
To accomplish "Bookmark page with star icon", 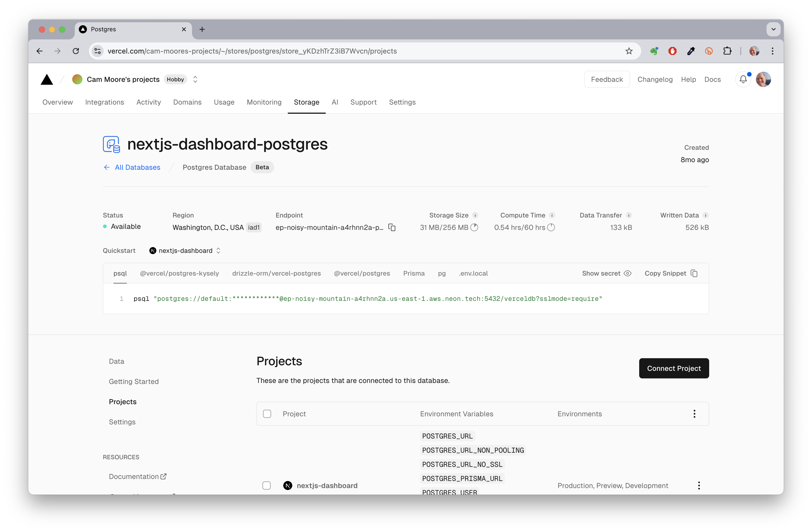I will pyautogui.click(x=629, y=51).
